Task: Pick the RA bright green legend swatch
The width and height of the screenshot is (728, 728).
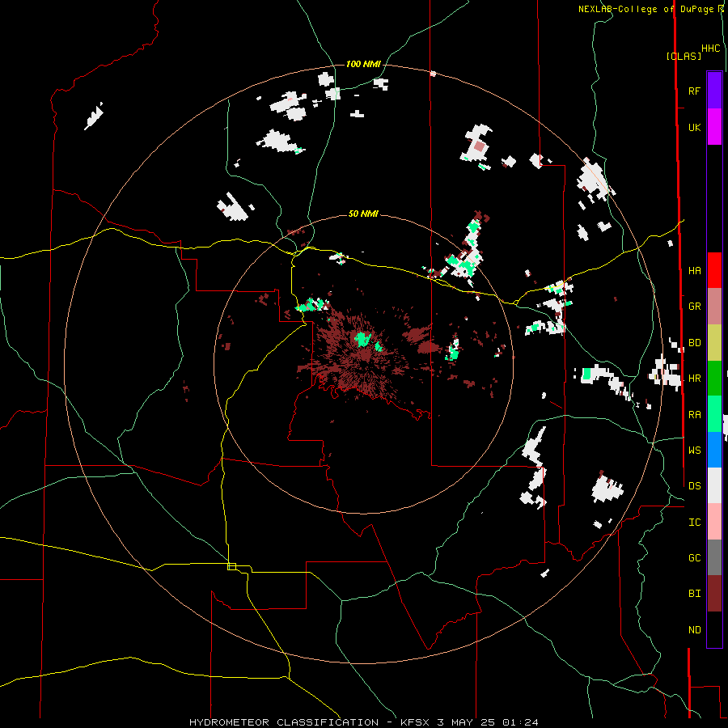Action: tap(714, 414)
